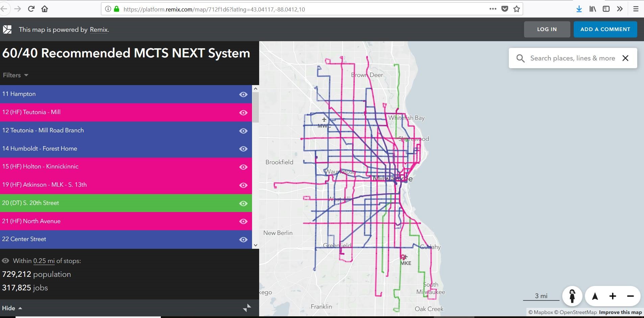Reset map orientation with compass arrow

(595, 296)
